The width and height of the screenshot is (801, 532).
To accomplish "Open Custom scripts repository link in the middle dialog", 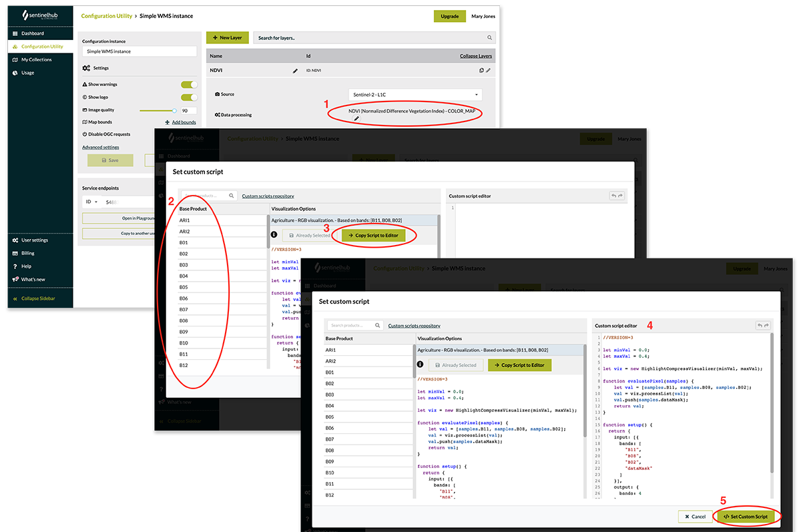I will (x=268, y=196).
